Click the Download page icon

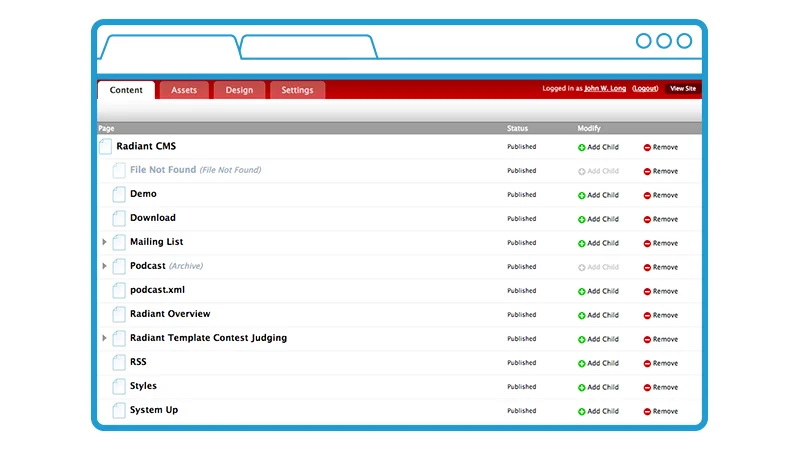[x=119, y=218]
